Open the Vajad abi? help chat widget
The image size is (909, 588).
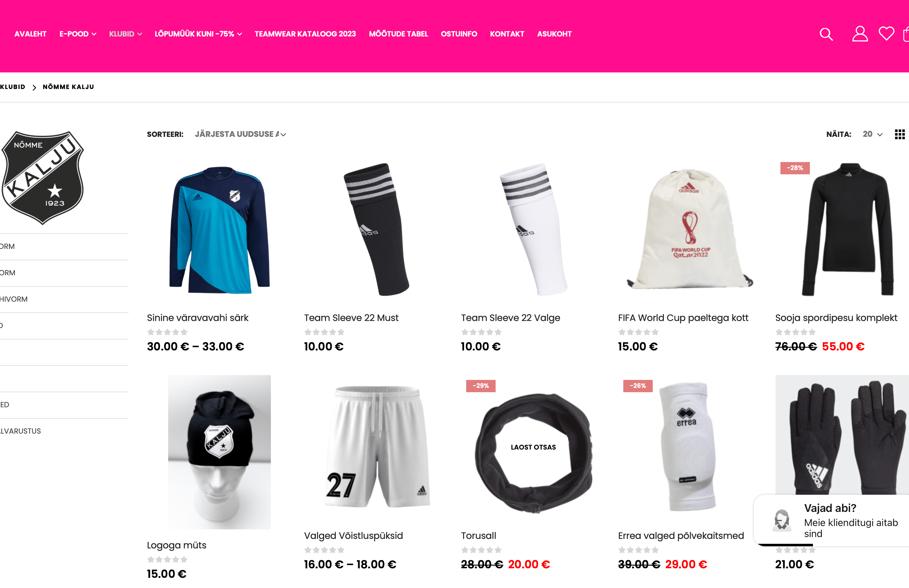pyautogui.click(x=831, y=520)
